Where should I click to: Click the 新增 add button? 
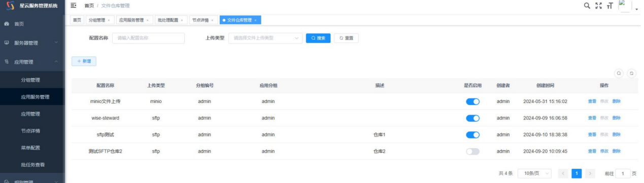coord(84,61)
